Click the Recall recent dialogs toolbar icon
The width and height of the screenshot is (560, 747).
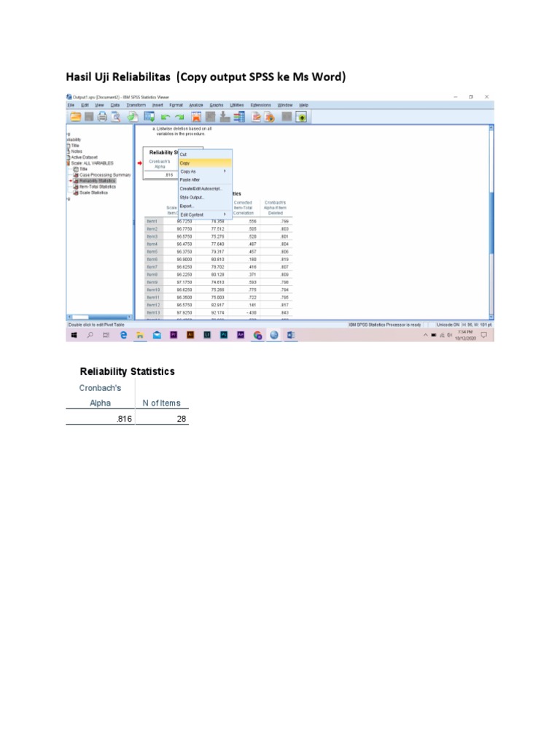[x=149, y=117]
